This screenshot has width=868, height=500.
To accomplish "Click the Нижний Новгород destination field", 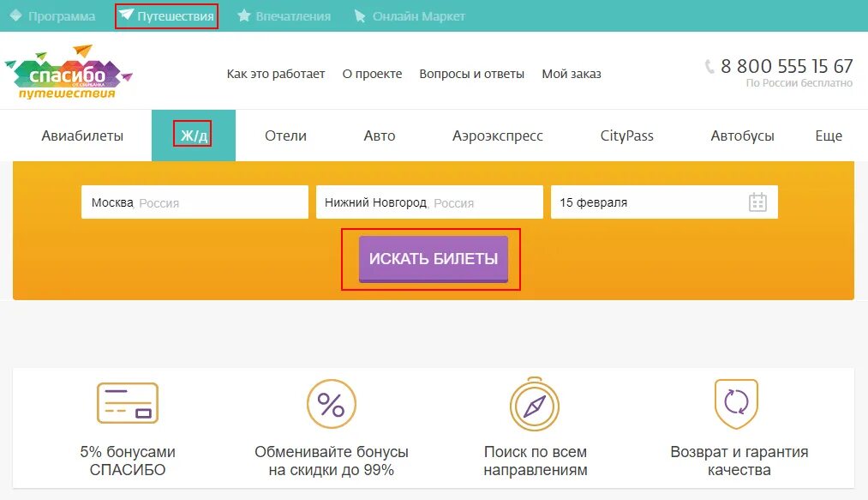I will coord(429,202).
